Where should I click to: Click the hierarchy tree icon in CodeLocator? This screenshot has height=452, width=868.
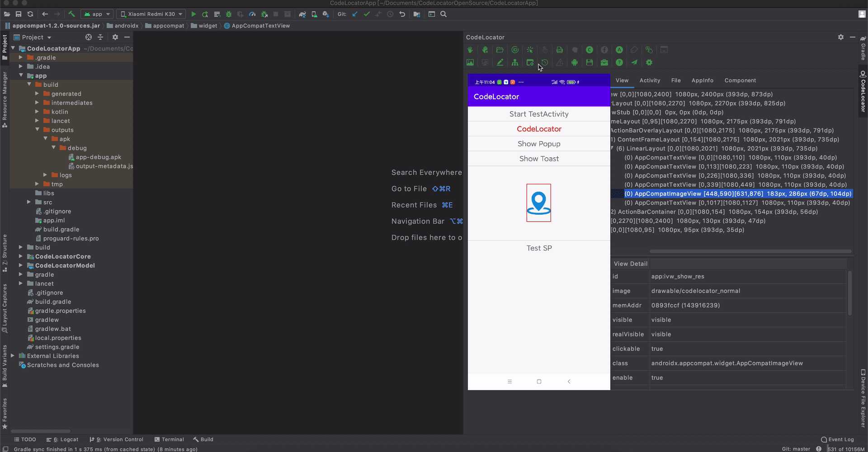[x=515, y=63]
